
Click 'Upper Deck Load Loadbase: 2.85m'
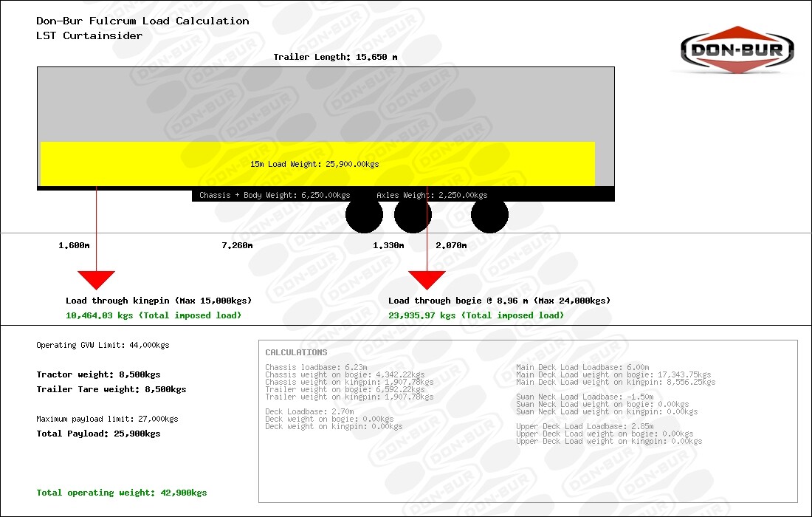585,426
